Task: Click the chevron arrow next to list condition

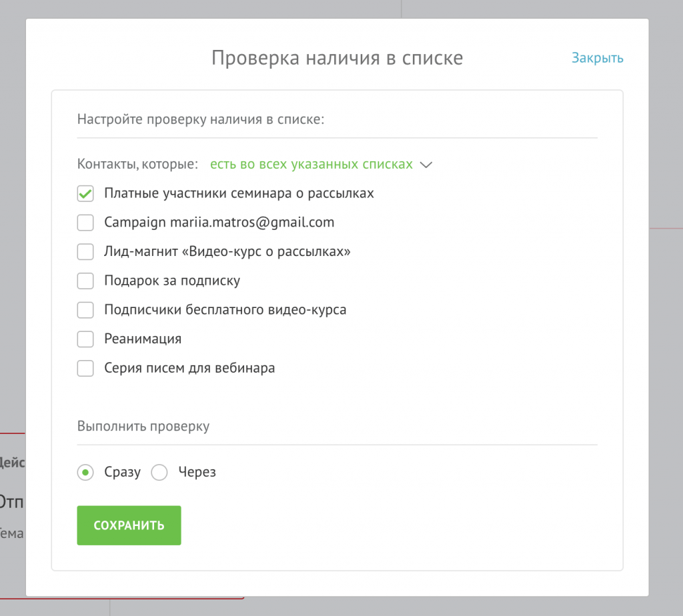Action: 426,165
